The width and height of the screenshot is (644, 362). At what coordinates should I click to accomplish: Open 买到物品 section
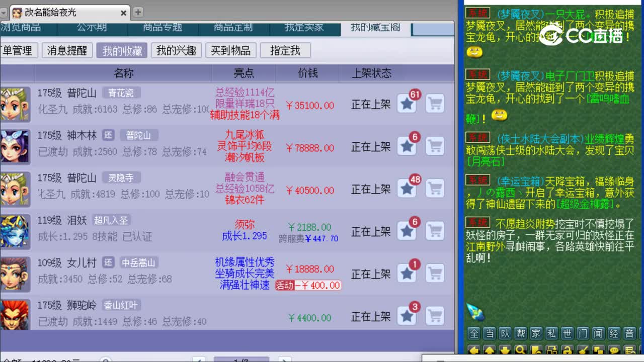pos(230,50)
